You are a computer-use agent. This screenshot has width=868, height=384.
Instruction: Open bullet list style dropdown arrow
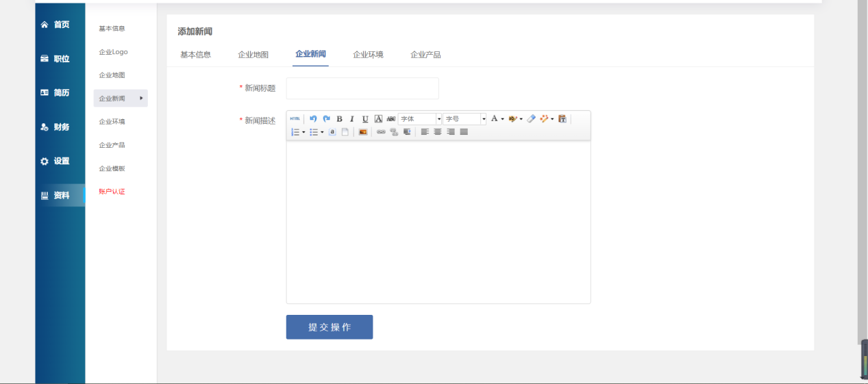point(322,132)
